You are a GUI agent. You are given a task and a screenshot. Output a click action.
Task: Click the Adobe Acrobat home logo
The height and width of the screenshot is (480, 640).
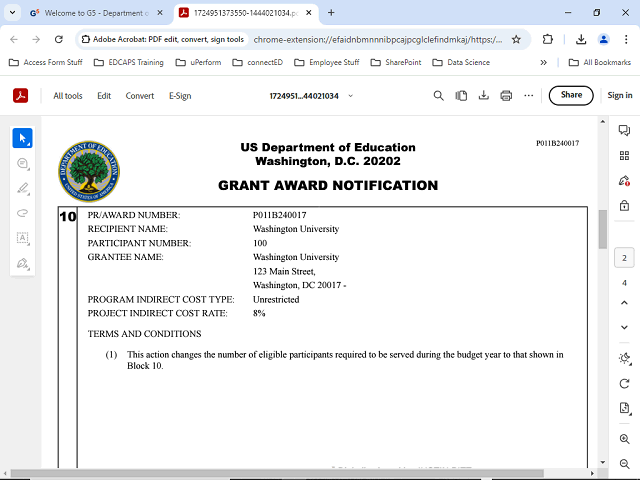(x=20, y=96)
